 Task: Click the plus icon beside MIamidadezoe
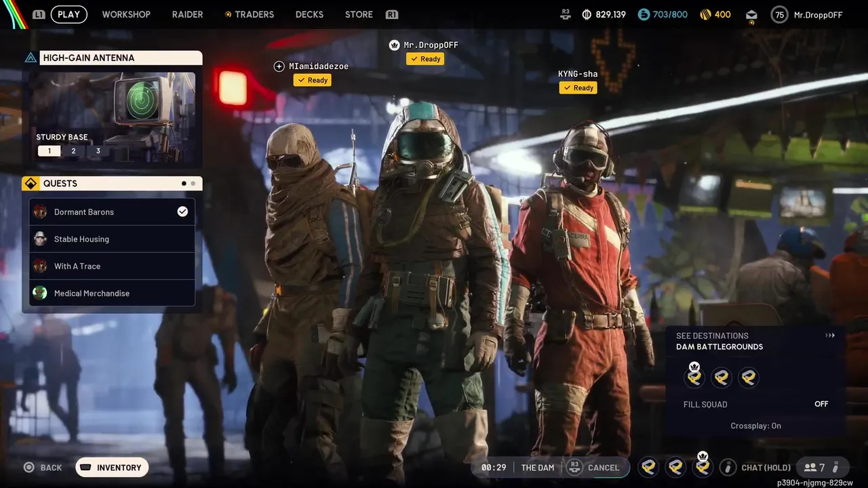click(x=279, y=66)
